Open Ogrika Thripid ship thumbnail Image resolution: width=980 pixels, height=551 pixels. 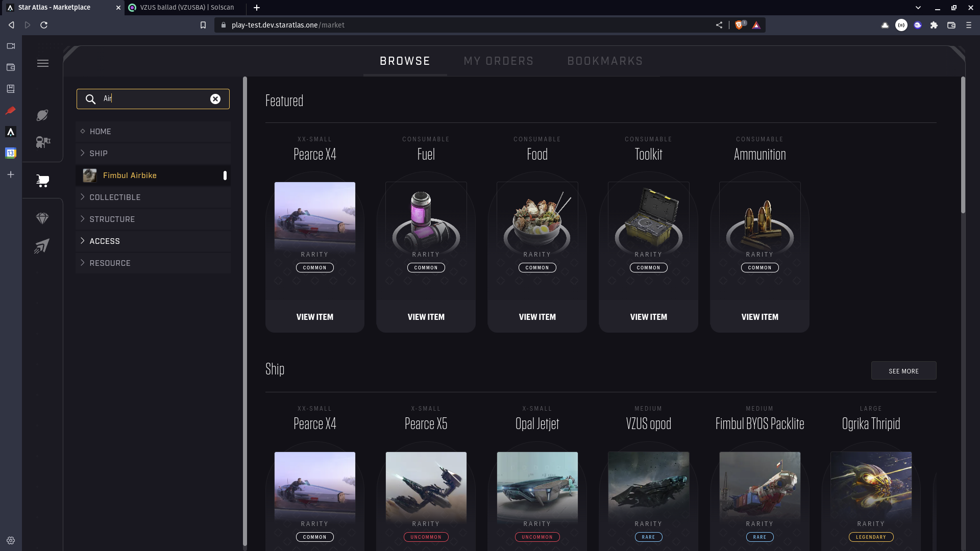pyautogui.click(x=871, y=487)
